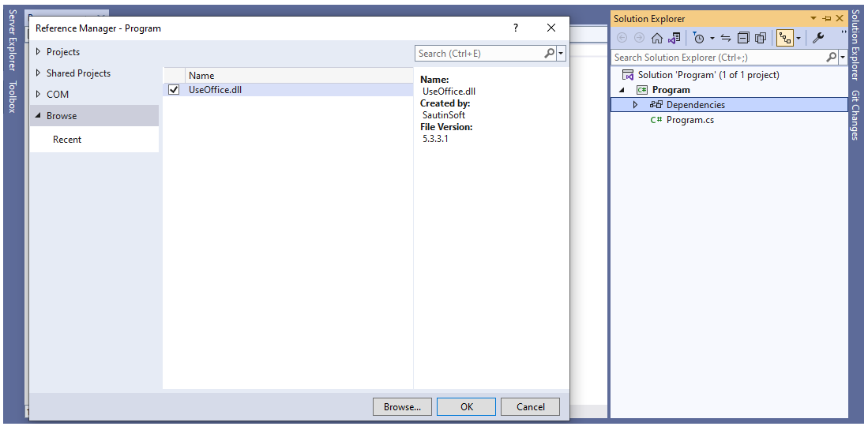Select Program.cs in Solution Explorer

[x=690, y=120]
